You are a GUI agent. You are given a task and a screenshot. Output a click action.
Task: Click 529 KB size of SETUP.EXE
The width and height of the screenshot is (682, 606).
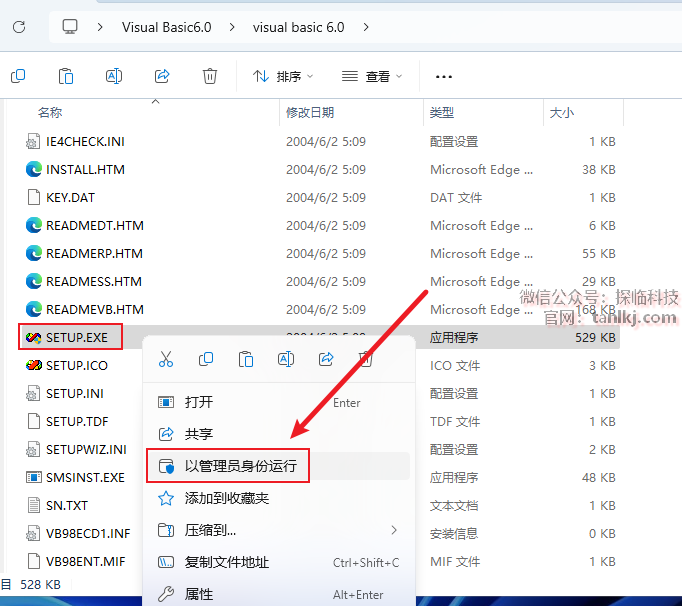(595, 338)
